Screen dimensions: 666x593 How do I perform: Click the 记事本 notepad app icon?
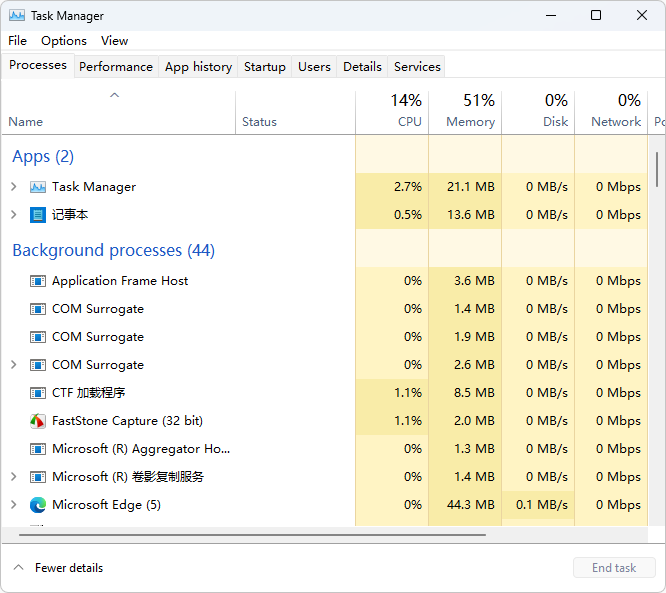[x=38, y=215]
